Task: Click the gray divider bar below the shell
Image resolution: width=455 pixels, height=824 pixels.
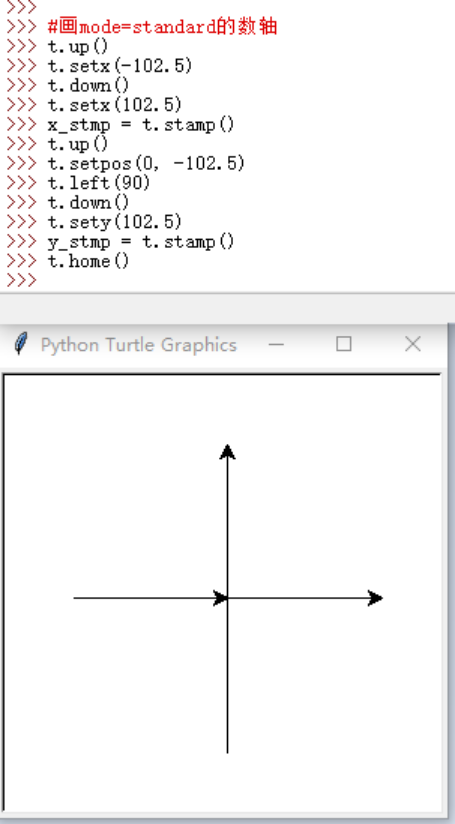Action: pyautogui.click(x=228, y=308)
